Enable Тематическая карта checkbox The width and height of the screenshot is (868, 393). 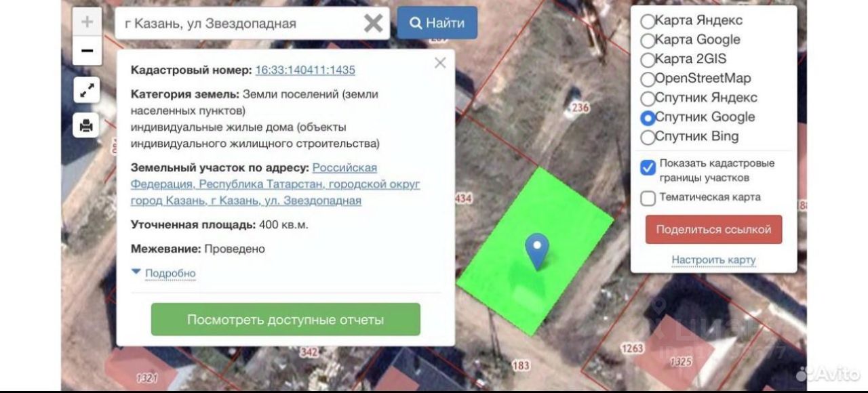pyautogui.click(x=648, y=198)
